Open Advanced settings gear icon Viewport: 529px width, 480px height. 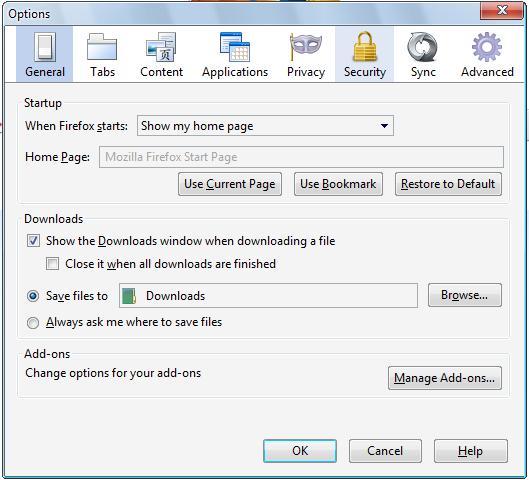pos(487,47)
